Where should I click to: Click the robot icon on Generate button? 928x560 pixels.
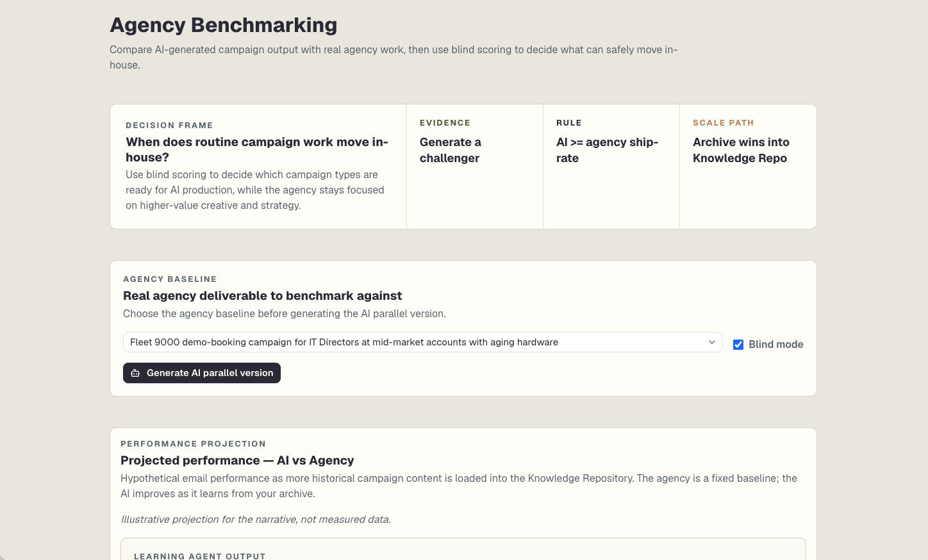(x=135, y=373)
